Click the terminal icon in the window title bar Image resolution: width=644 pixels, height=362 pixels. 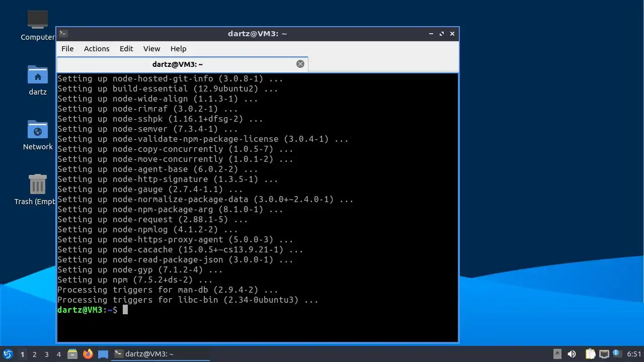pyautogui.click(x=63, y=34)
